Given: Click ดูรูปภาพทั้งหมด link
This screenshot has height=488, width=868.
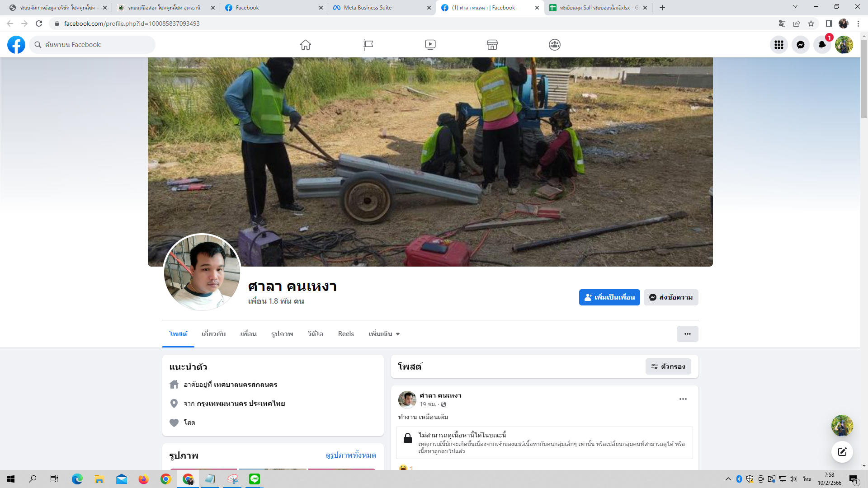Looking at the screenshot, I should 351,455.
